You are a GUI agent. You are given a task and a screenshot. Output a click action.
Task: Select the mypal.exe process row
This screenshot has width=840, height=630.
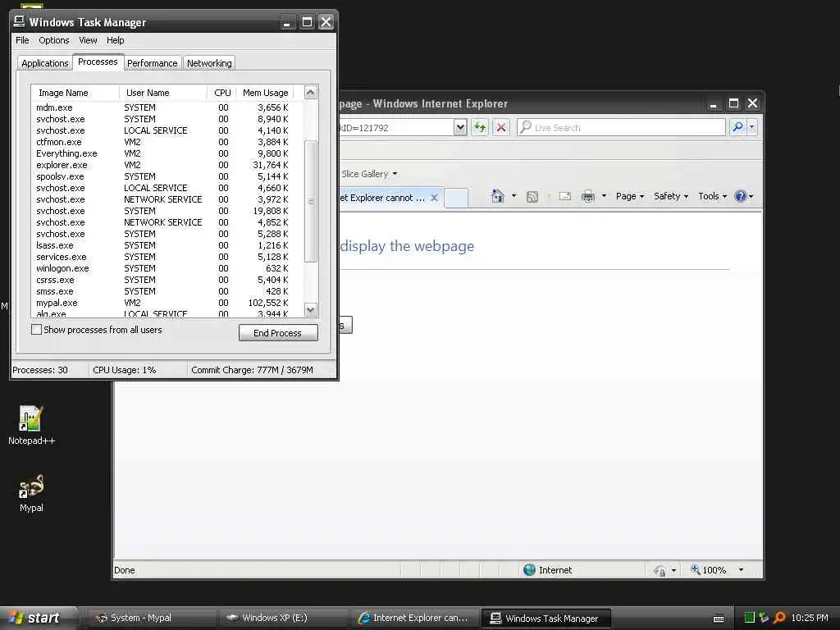click(167, 303)
